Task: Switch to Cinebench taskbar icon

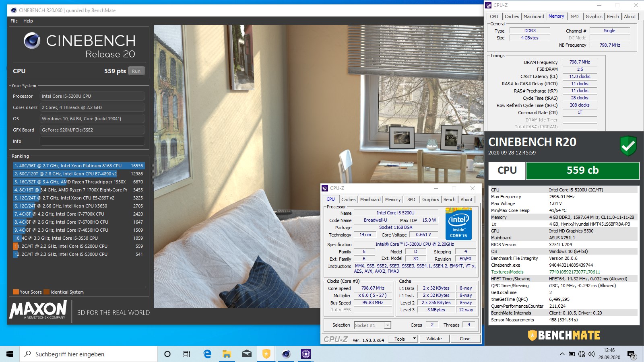Action: coord(286,354)
